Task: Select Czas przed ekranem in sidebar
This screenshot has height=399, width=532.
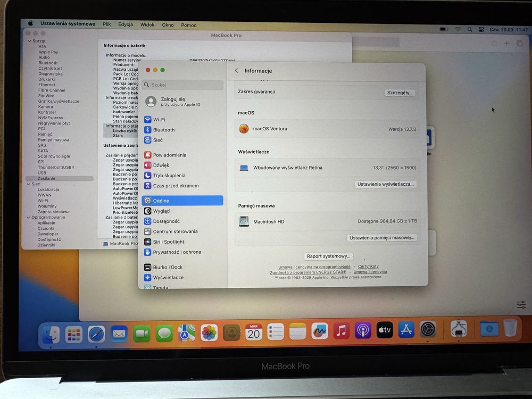Action: [183, 186]
